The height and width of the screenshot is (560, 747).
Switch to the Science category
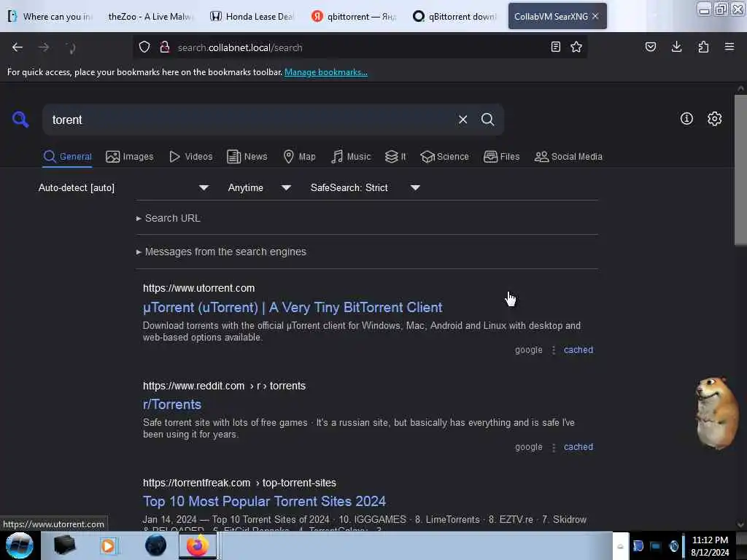tap(444, 157)
